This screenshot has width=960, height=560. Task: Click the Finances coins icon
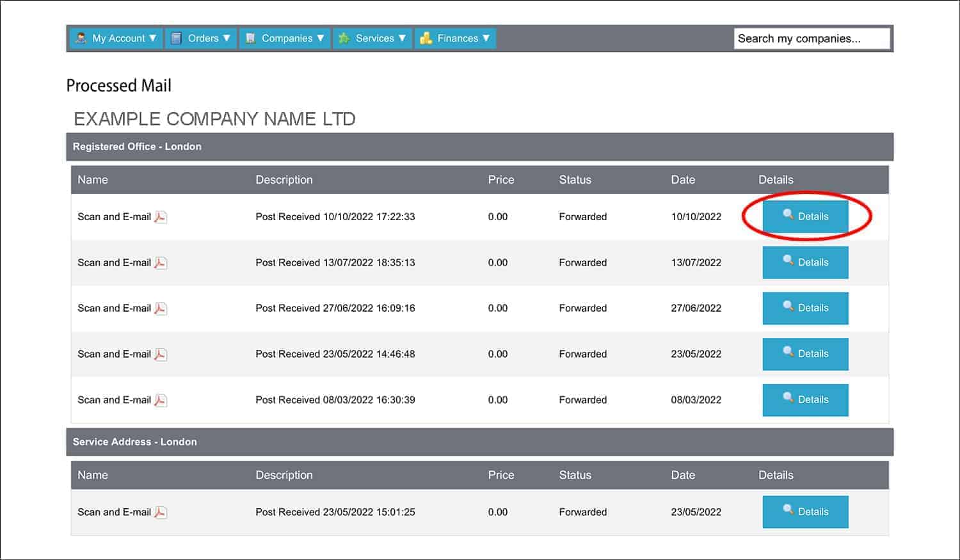(426, 38)
